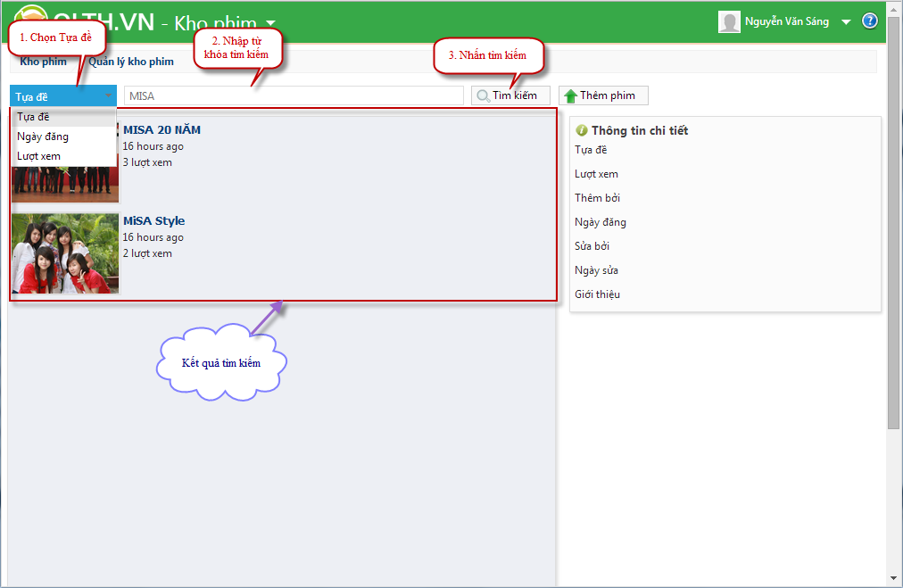Click the Giới thiệu label in details panel
903x588 pixels.
(x=597, y=294)
